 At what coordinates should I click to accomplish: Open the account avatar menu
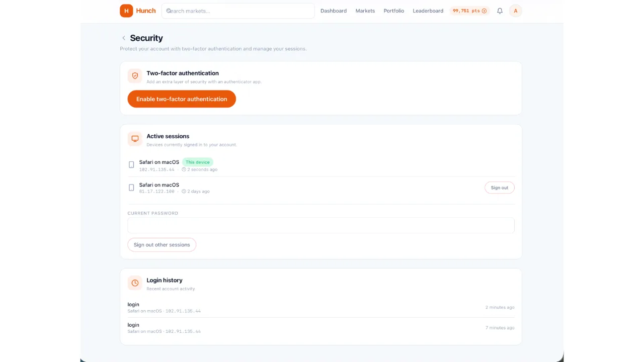(516, 11)
